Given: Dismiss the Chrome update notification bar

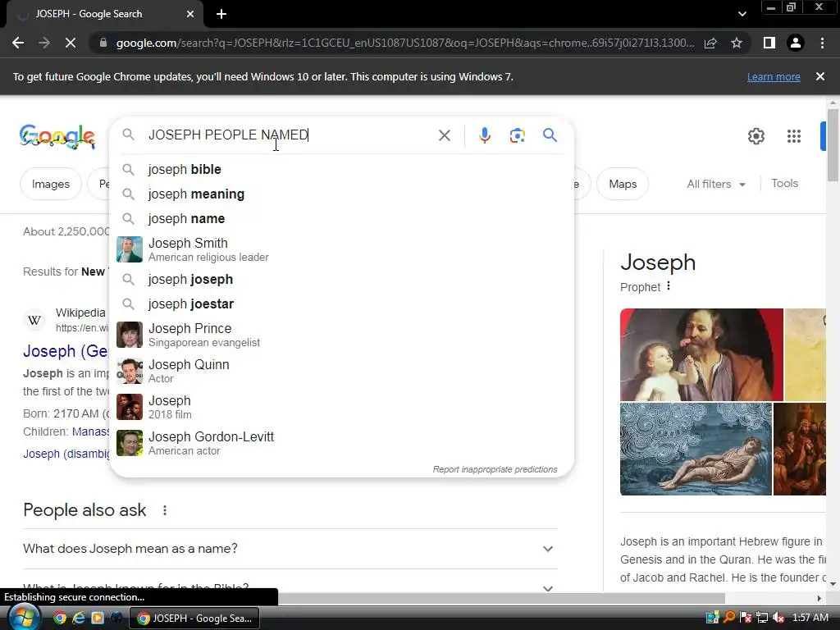Looking at the screenshot, I should coord(820,76).
